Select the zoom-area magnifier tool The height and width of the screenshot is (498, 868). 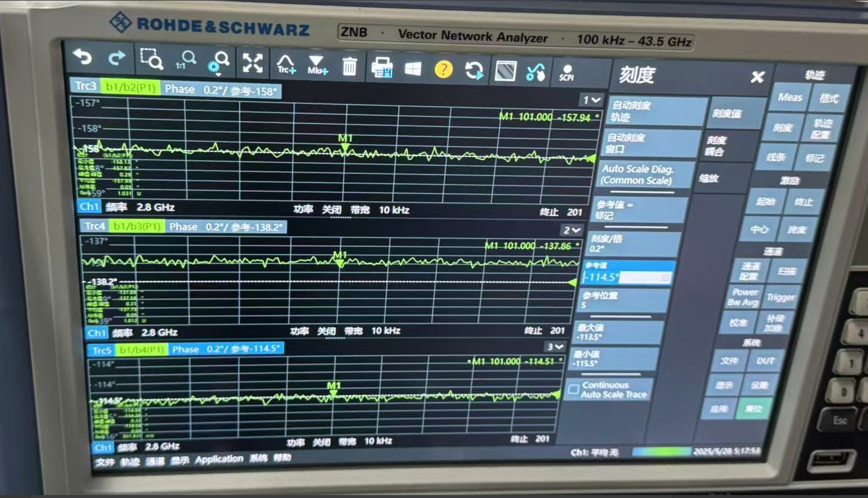pos(151,59)
